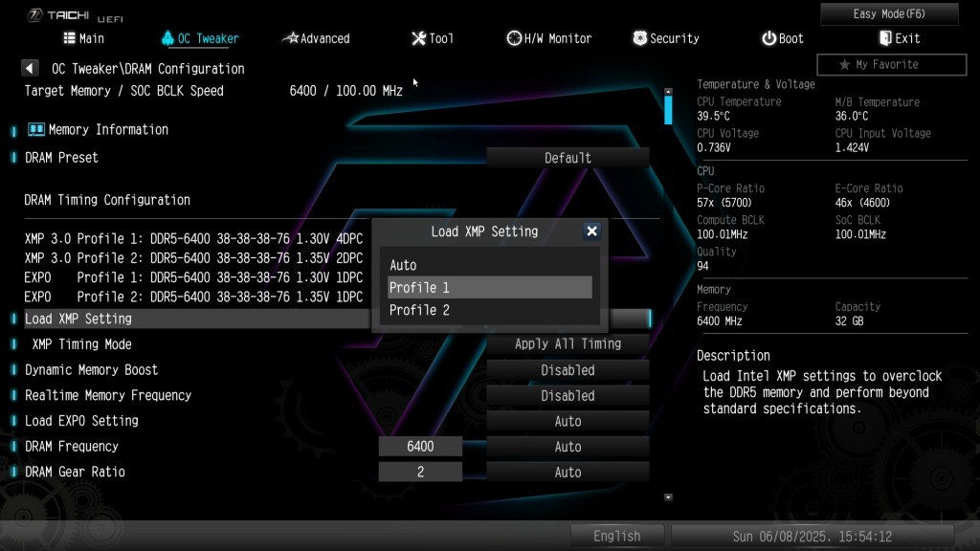Expand the XMP Timing Mode dropdown

568,344
